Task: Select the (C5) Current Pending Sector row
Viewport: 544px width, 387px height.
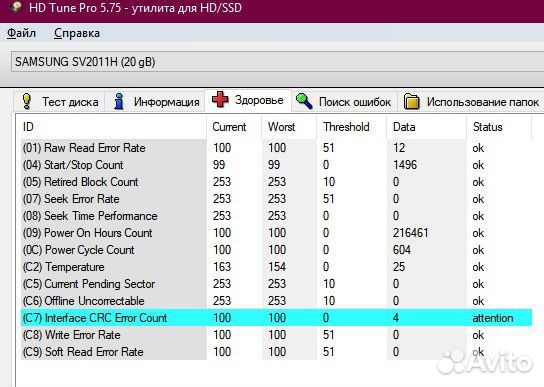Action: pos(276,284)
